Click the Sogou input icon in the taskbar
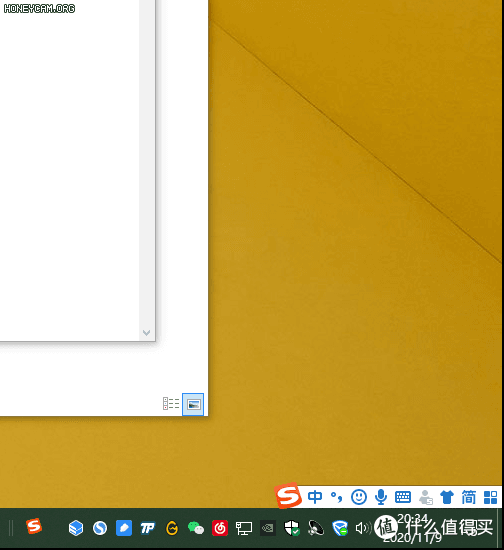This screenshot has height=550, width=504. 34,527
